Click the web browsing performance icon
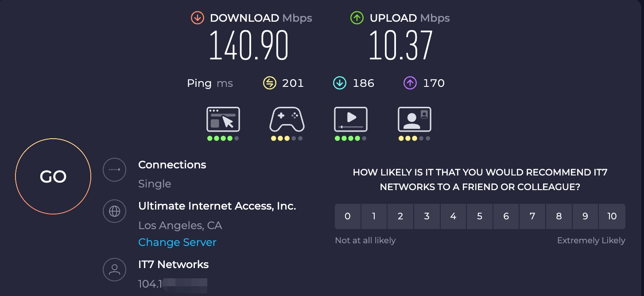The width and height of the screenshot is (644, 296). point(223,119)
